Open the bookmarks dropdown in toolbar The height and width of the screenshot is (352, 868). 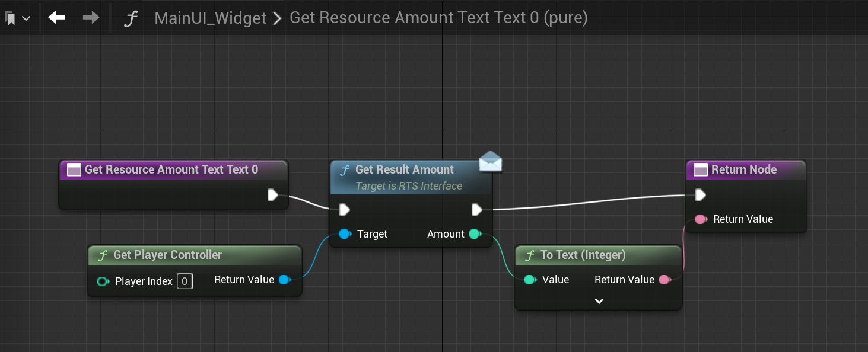point(17,18)
